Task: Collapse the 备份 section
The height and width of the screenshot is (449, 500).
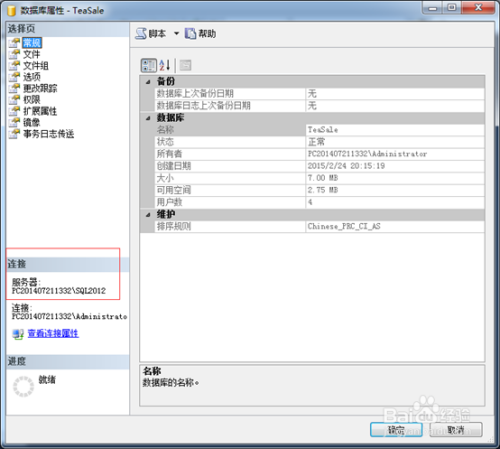Action: 148,82
